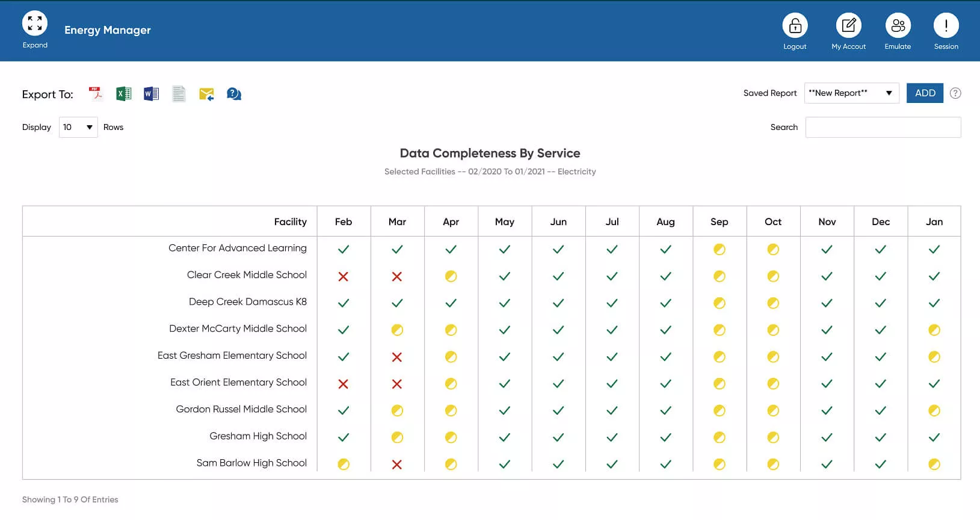Click Clear Creek Middle School Feb red X
The height and width of the screenshot is (520, 980).
[344, 277]
